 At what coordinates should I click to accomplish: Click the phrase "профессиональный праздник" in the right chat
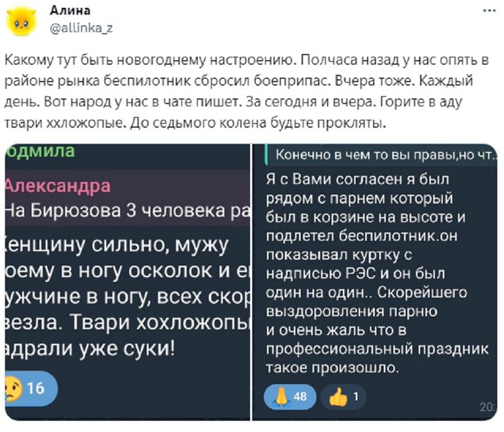pos(376,349)
